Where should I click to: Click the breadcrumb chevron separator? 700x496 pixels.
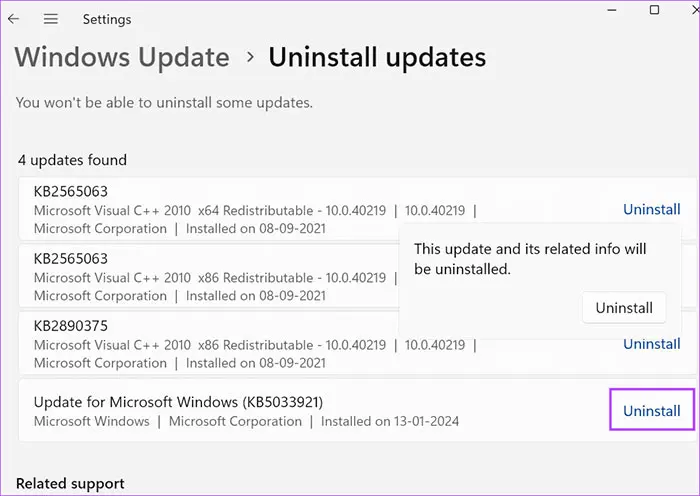tap(249, 58)
